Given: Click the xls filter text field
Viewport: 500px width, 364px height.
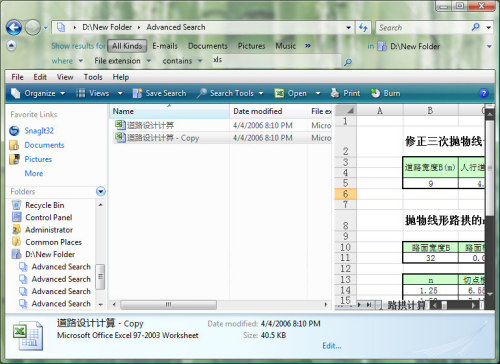Looking at the screenshot, I should point(277,60).
